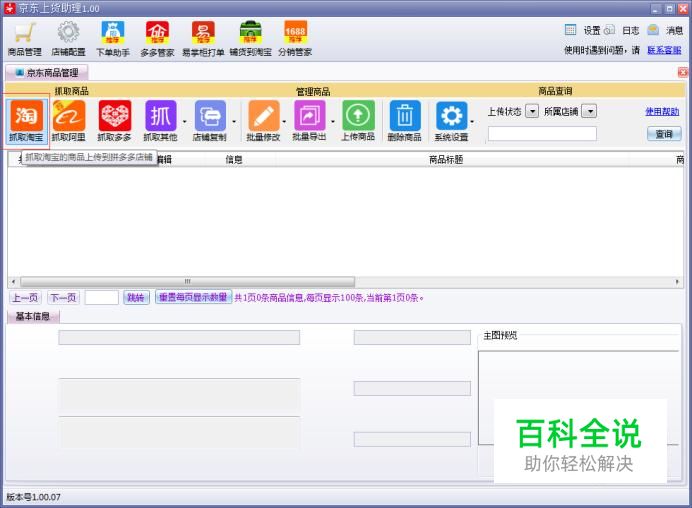Viewport: 692px width, 508px height.
Task: Open 上传状态 dropdown
Action: click(x=533, y=111)
